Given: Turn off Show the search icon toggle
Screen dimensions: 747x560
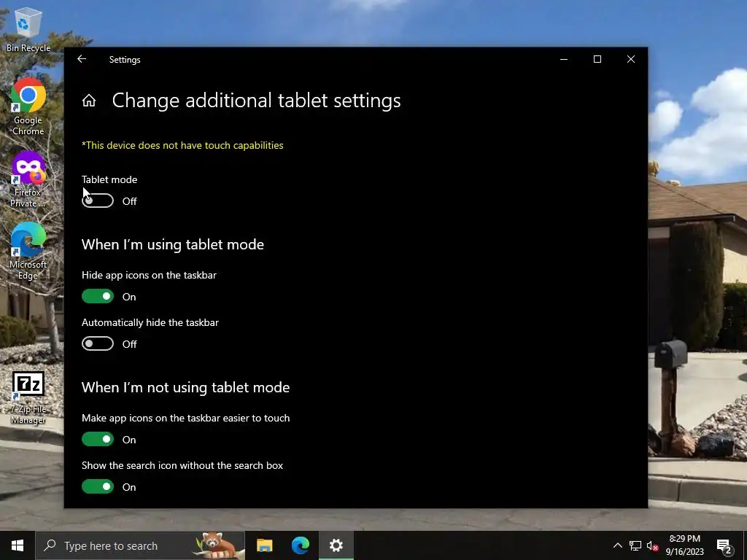Looking at the screenshot, I should [98, 486].
